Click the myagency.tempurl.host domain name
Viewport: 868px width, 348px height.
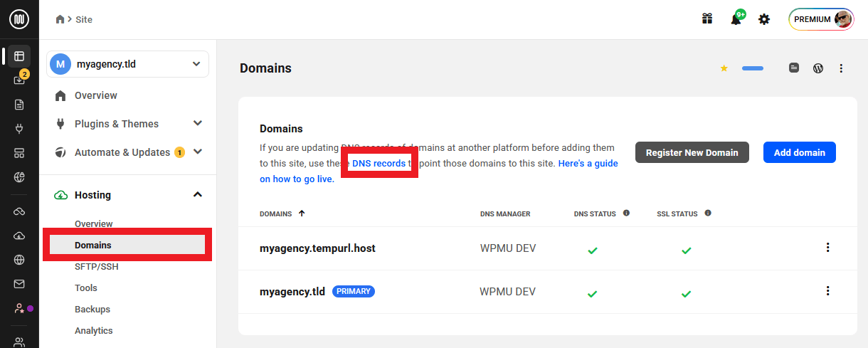(x=317, y=248)
